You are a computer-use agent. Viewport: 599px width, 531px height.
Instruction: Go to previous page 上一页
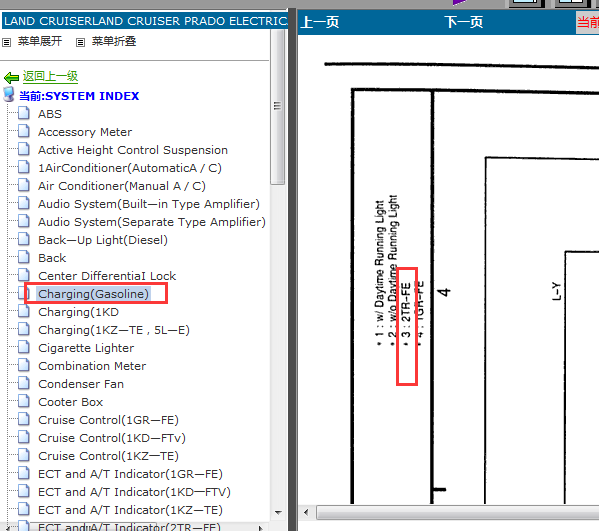coord(320,22)
